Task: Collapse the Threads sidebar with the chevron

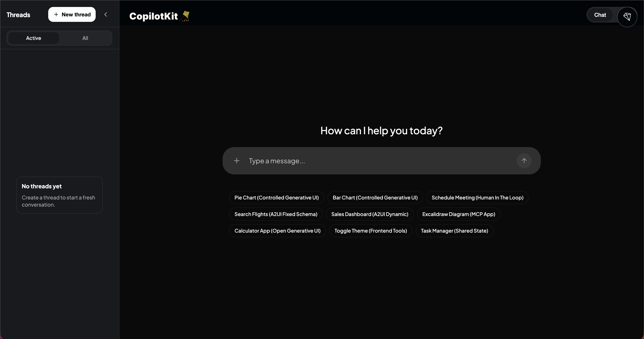Action: pos(106,15)
